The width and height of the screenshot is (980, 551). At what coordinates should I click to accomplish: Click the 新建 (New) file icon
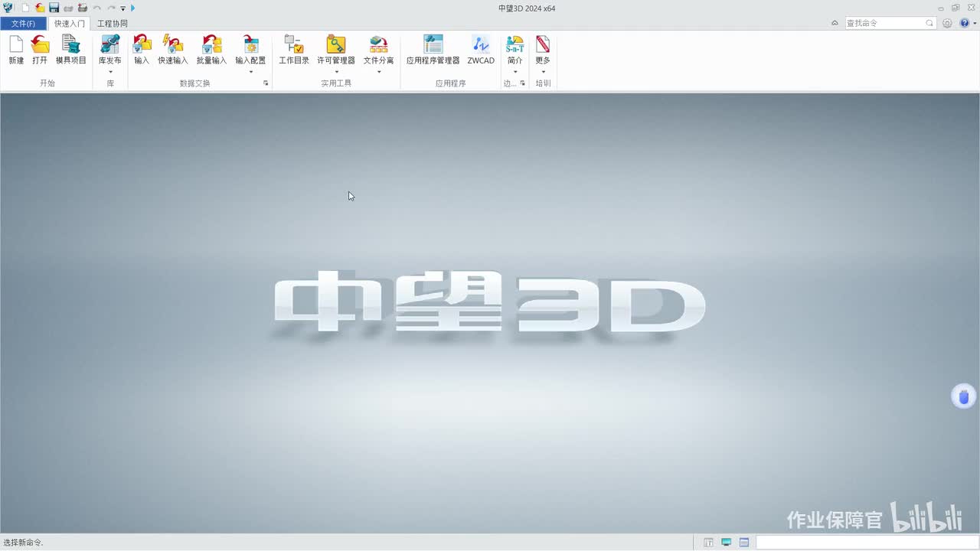point(16,44)
